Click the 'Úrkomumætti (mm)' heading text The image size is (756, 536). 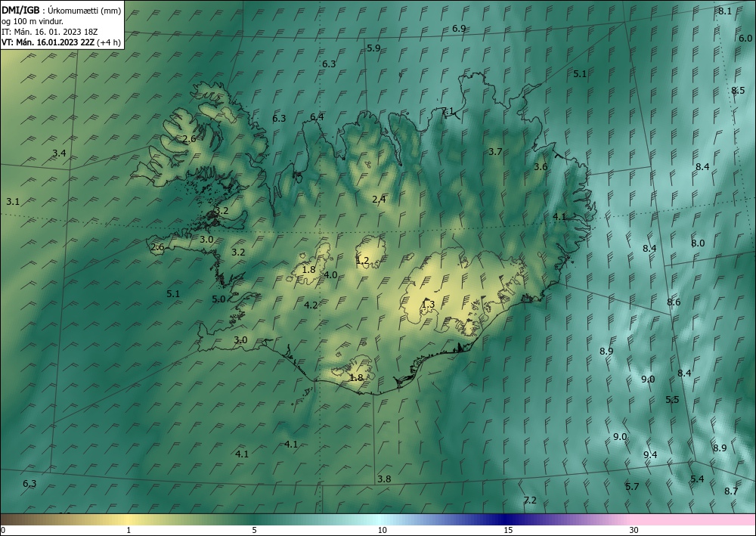coord(85,11)
